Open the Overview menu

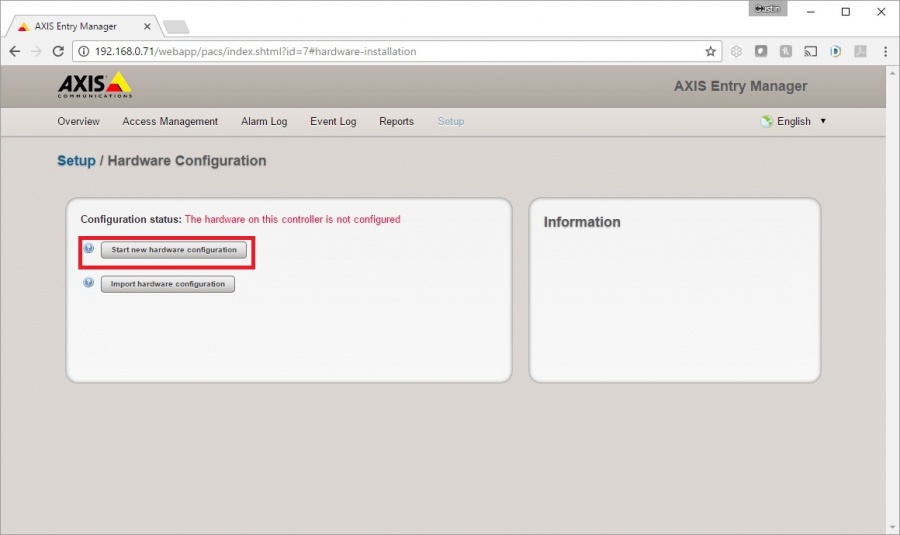(x=78, y=121)
